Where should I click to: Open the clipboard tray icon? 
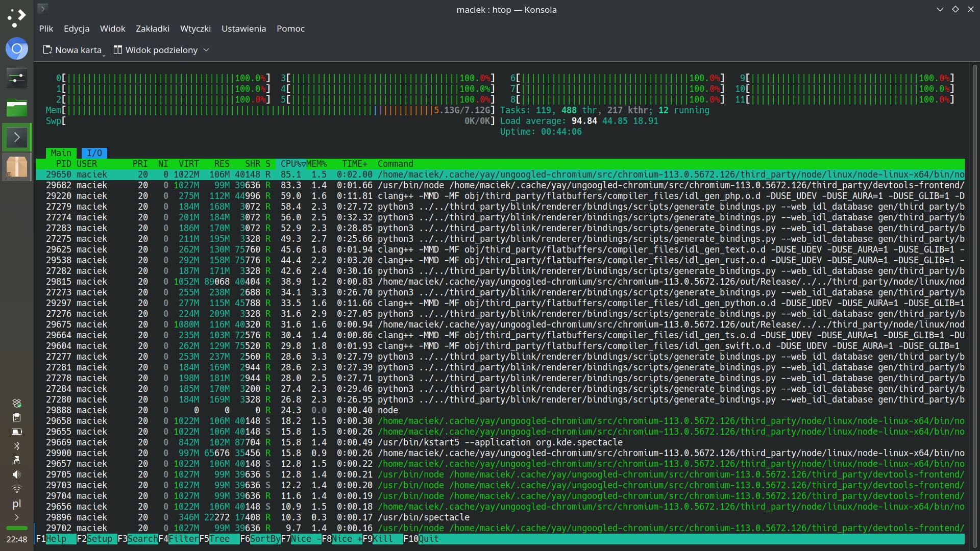(16, 417)
